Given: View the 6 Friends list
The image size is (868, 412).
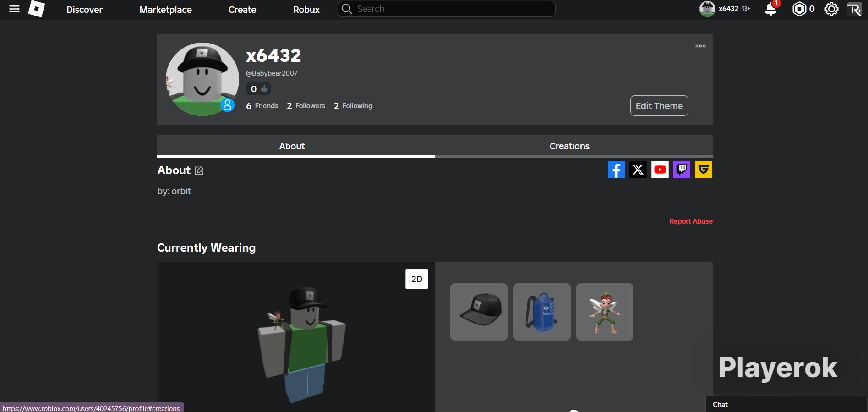Looking at the screenshot, I should pos(262,106).
